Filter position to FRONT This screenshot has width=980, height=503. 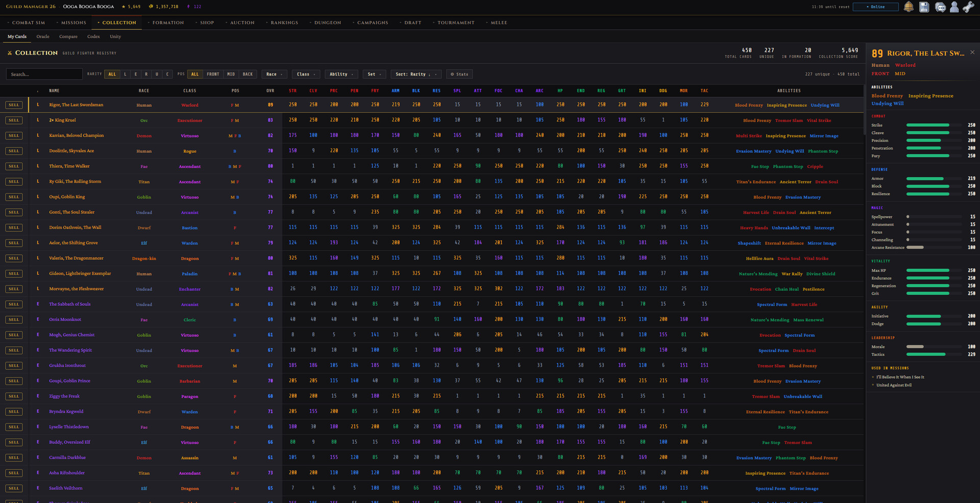[x=213, y=74]
